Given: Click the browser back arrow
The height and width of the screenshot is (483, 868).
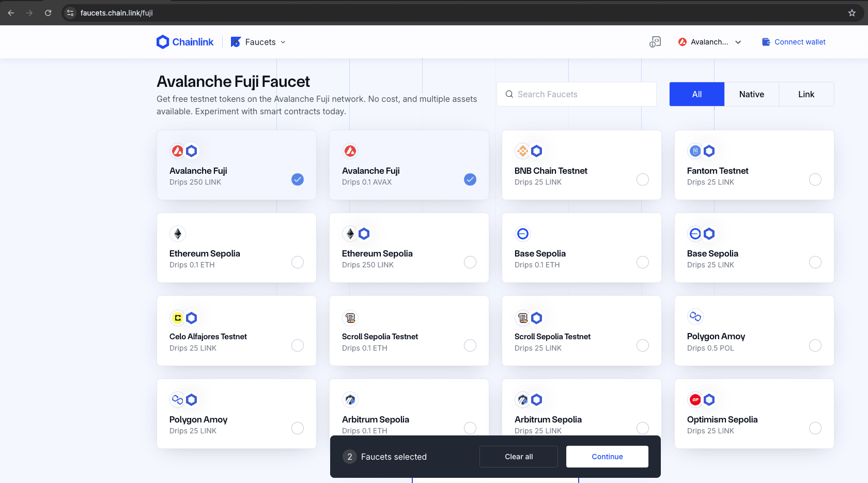Looking at the screenshot, I should pos(11,13).
